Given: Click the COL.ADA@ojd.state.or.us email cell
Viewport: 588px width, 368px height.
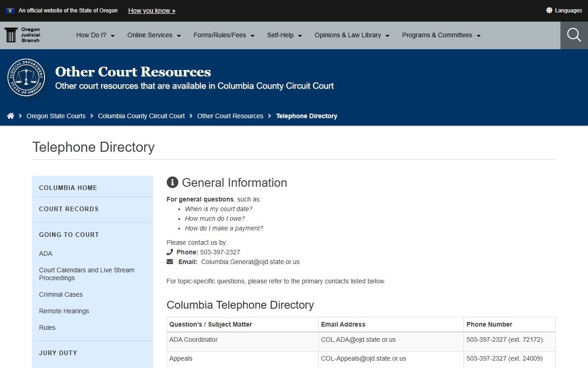Looking at the screenshot, I should pyautogui.click(x=391, y=342).
